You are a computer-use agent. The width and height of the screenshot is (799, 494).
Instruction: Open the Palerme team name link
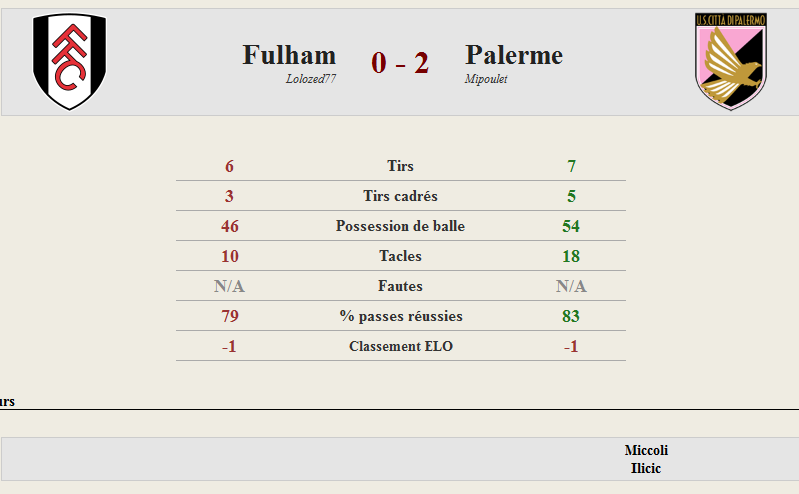click(x=514, y=55)
